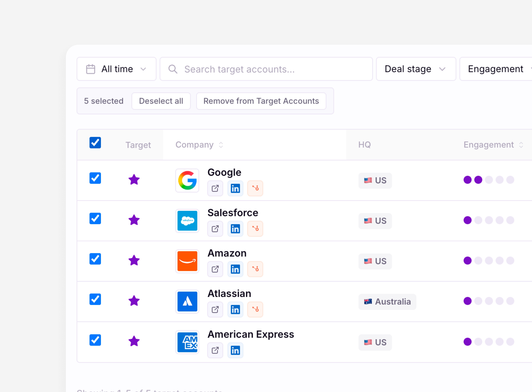Image resolution: width=532 pixels, height=392 pixels.
Task: Open Google's external website link icon
Action: [215, 188]
